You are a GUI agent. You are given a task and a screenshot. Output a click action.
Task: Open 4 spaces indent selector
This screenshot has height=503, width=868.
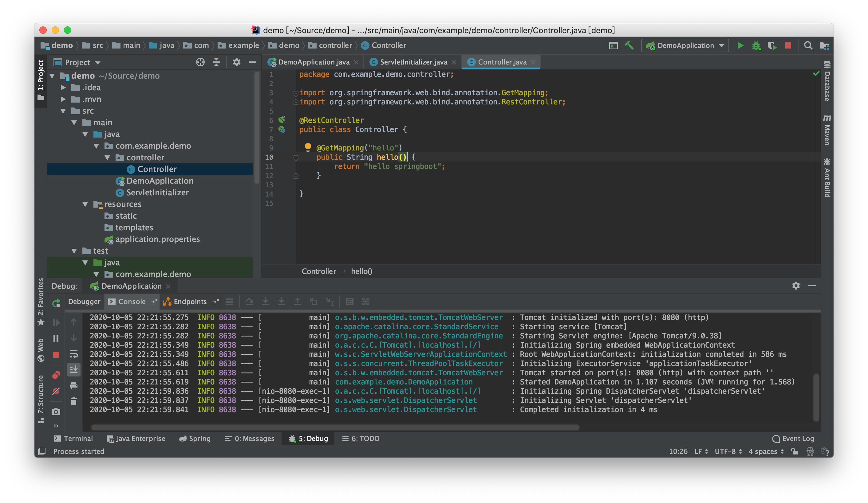[766, 451]
